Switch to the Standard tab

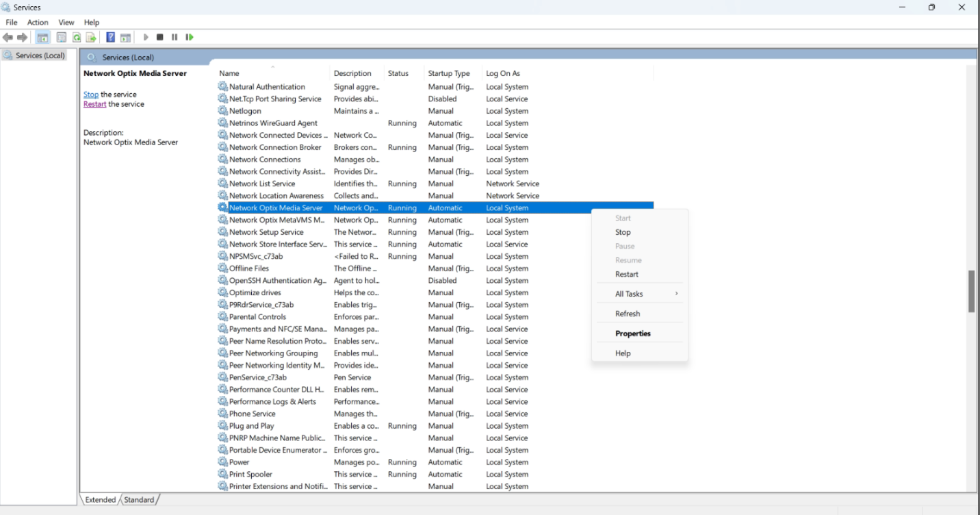(139, 500)
